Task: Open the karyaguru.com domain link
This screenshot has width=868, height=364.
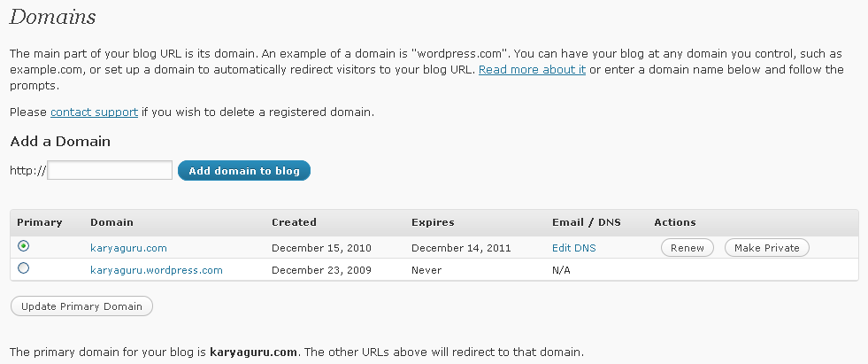Action: 128,248
